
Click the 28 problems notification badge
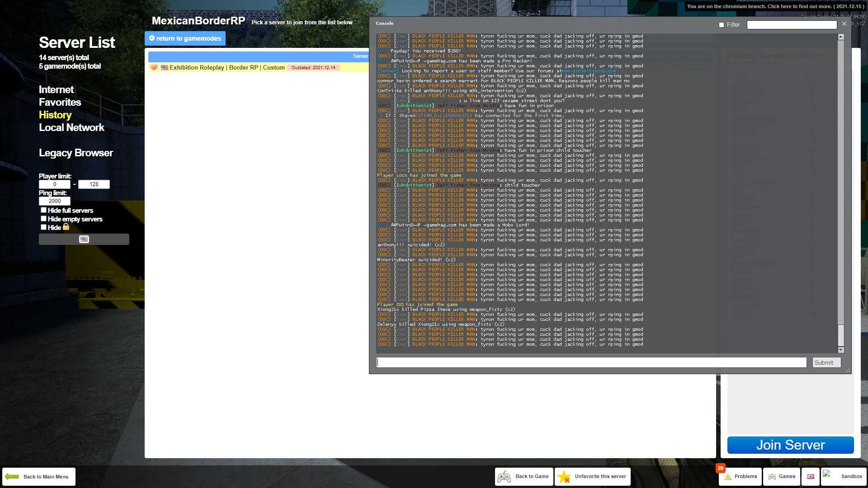coord(721,468)
